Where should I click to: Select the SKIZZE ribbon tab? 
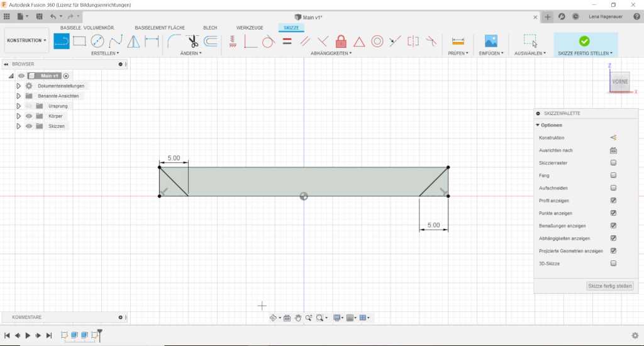pos(291,28)
